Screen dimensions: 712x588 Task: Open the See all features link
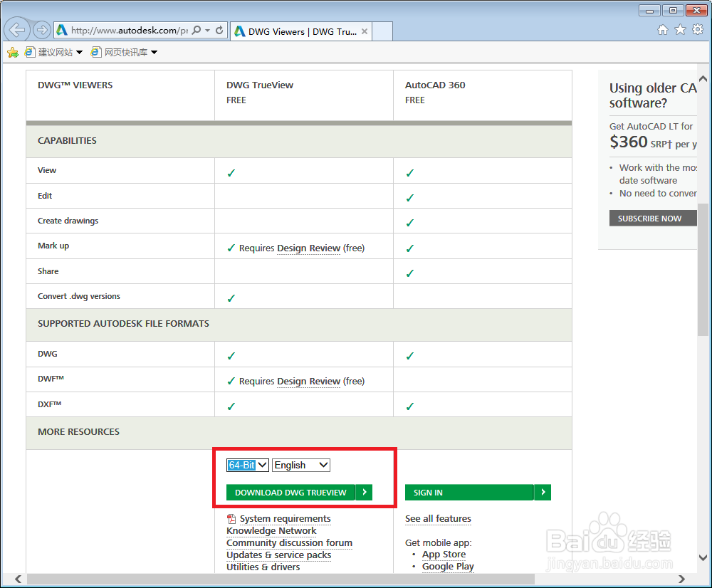tap(438, 518)
